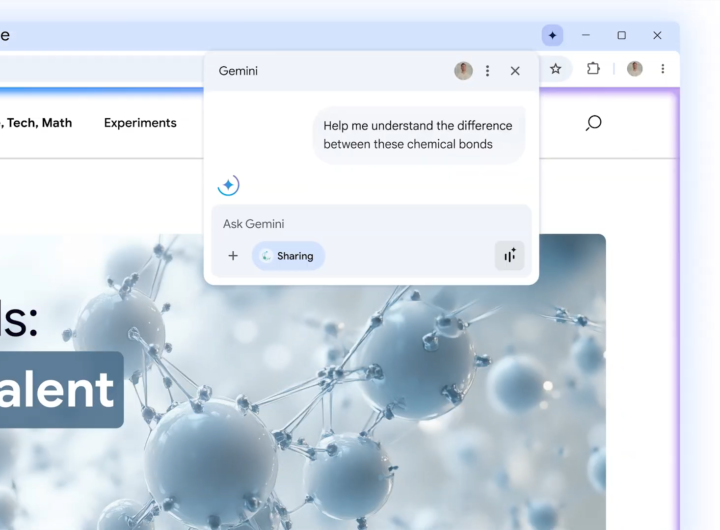Screen dimensions: 720x530
Task: Click the account avatar in Gemini panel
Action: [463, 71]
